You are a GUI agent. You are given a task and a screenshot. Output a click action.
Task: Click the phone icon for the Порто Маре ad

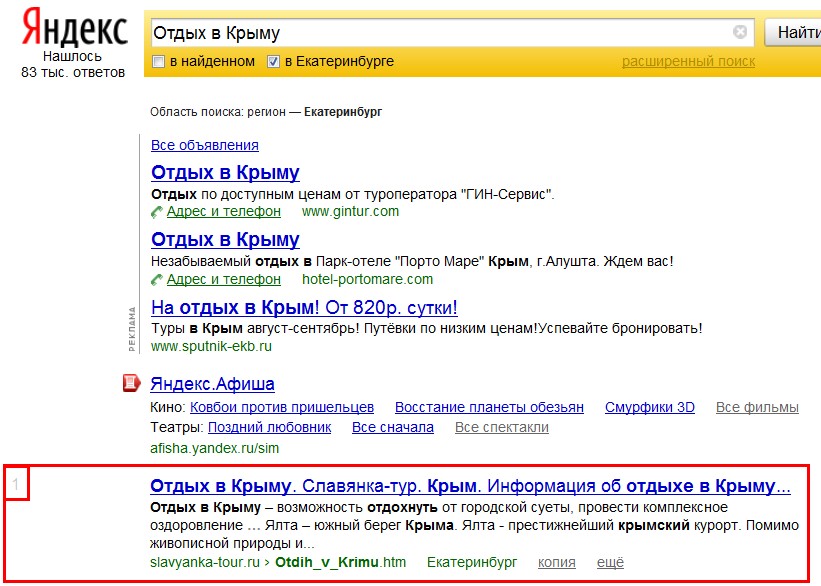click(157, 280)
